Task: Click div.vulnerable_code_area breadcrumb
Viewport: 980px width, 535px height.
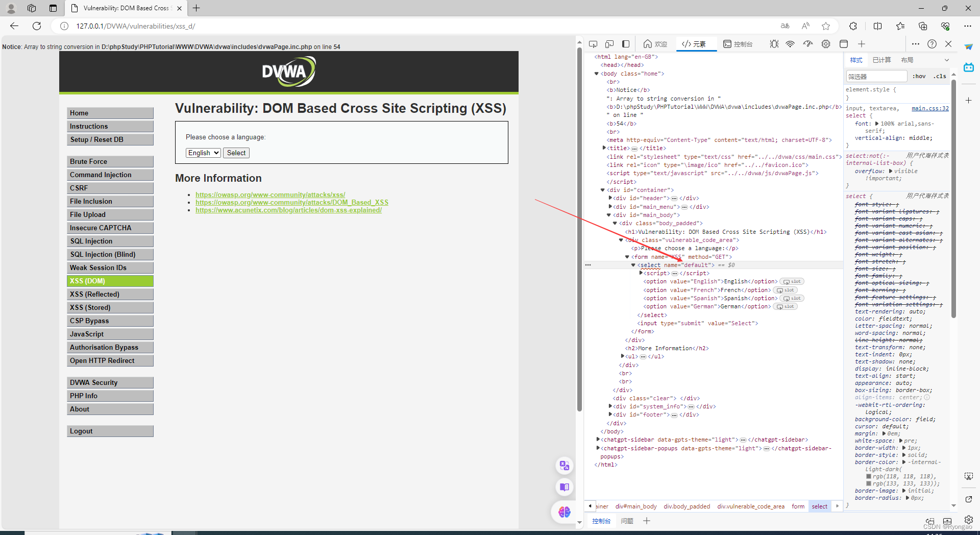Action: pos(751,506)
